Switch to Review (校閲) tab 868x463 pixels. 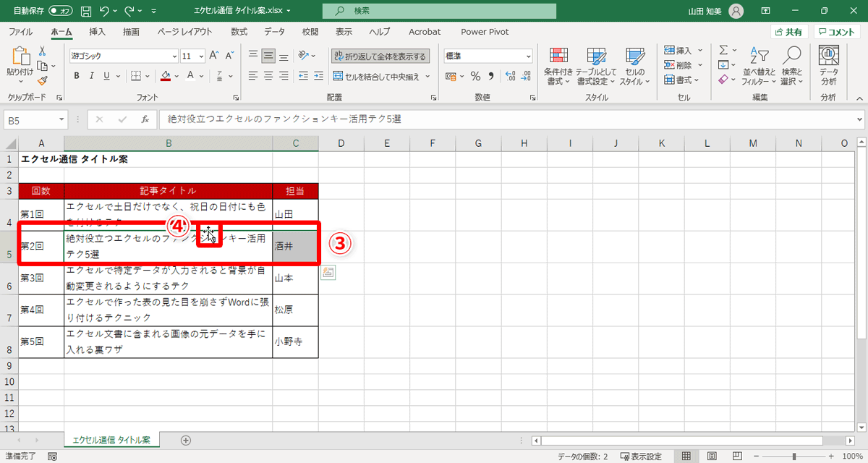[x=310, y=32]
